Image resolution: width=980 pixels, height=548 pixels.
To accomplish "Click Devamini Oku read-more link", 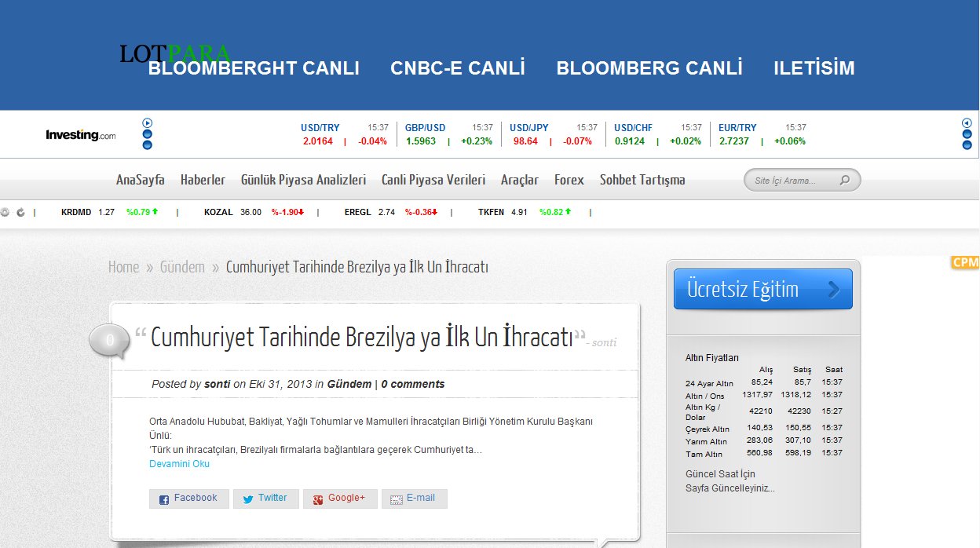I will click(x=179, y=464).
